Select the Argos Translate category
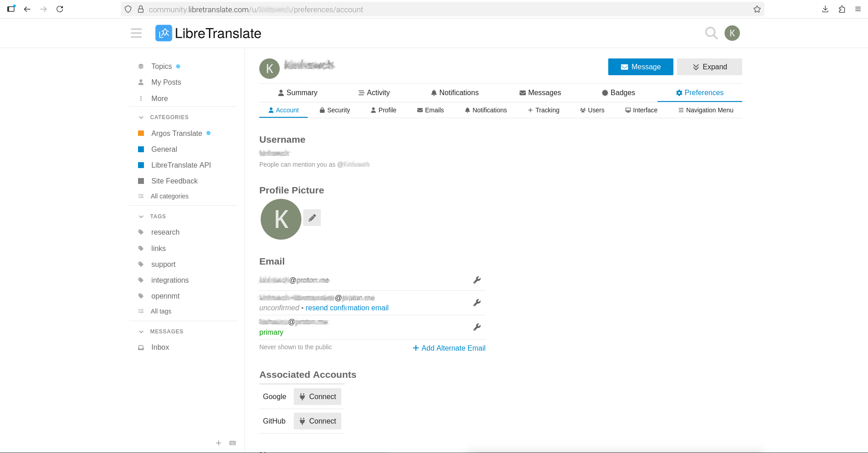 [x=176, y=133]
